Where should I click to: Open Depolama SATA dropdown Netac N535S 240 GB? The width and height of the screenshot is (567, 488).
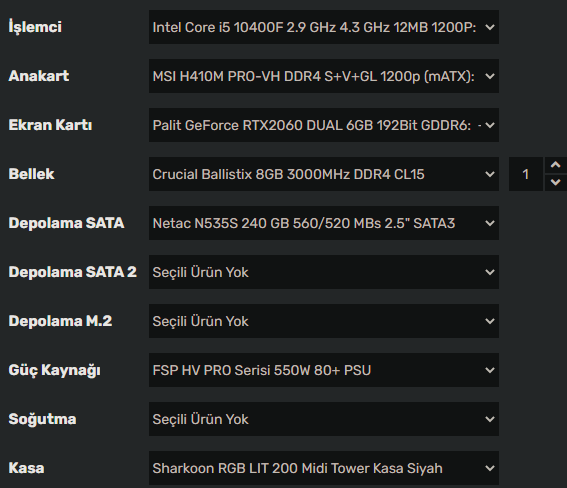tap(324, 223)
